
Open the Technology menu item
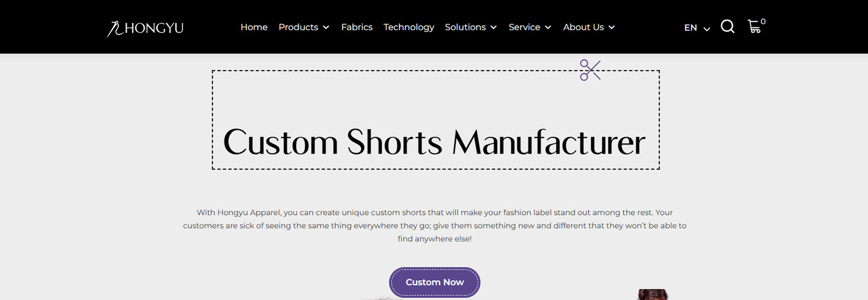(409, 27)
